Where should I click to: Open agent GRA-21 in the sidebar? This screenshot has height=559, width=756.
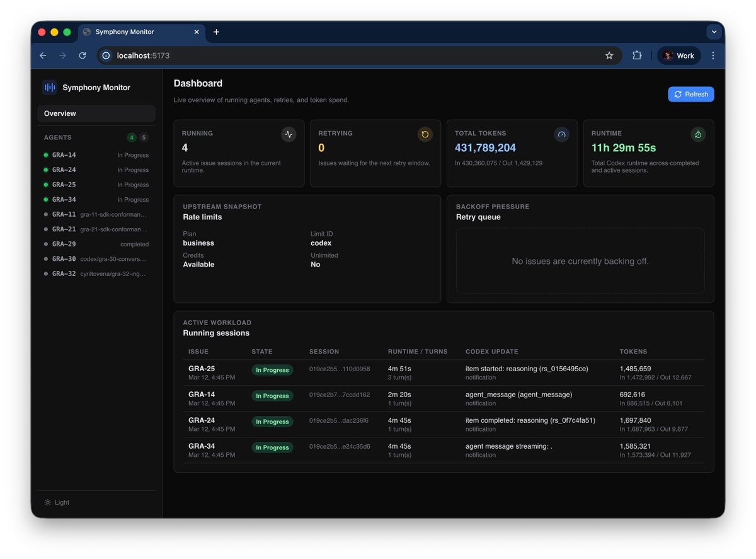coord(96,229)
